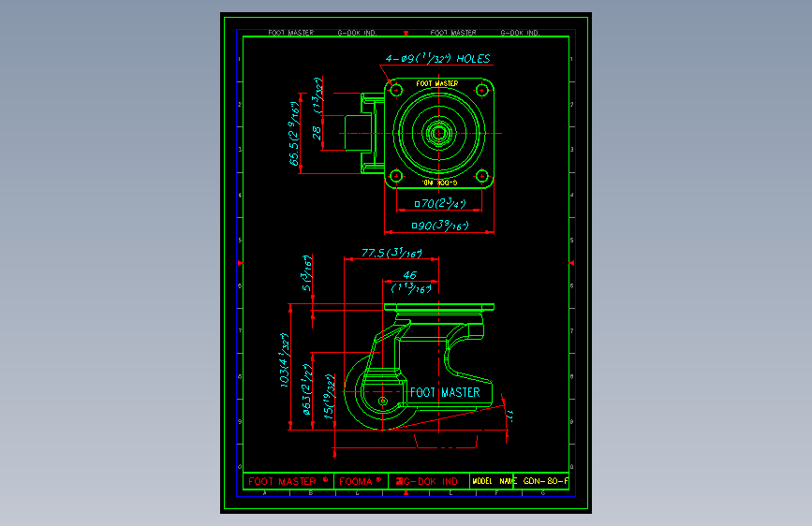Click the 5 plate thickness dimension
This screenshot has width=812, height=526.
tap(306, 272)
